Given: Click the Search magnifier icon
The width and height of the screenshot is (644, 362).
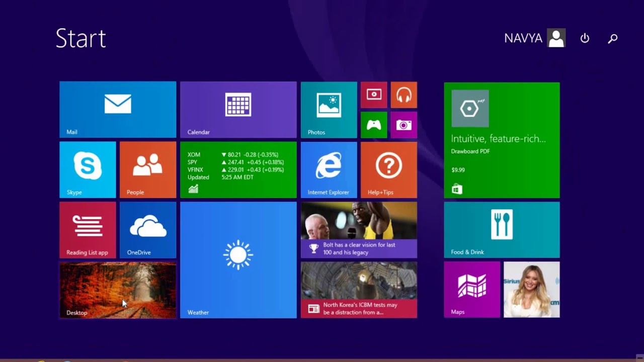Looking at the screenshot, I should click(612, 38).
